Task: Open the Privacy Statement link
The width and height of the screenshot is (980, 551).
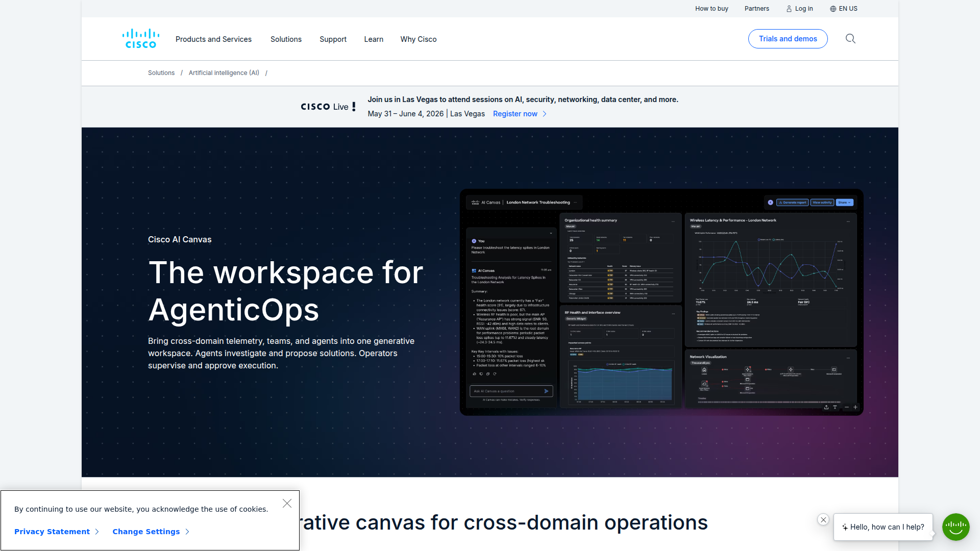Action: coord(52,532)
